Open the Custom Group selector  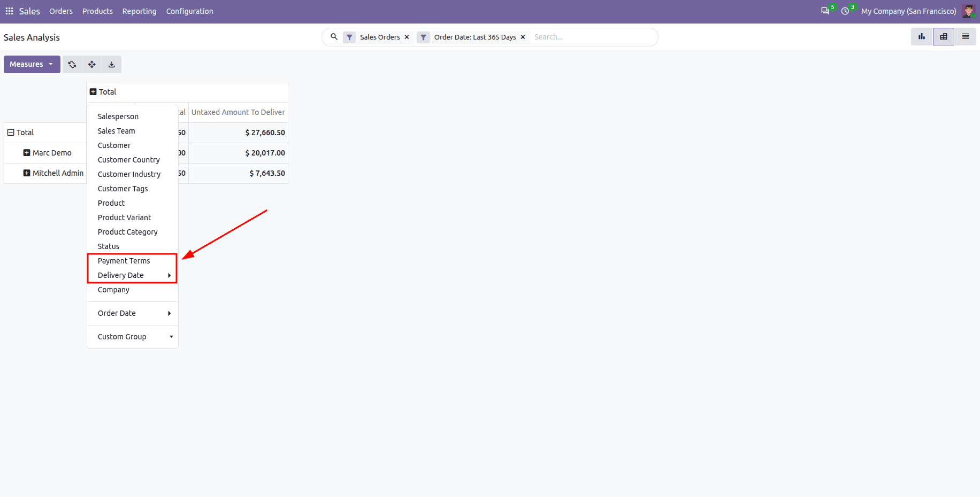click(133, 337)
